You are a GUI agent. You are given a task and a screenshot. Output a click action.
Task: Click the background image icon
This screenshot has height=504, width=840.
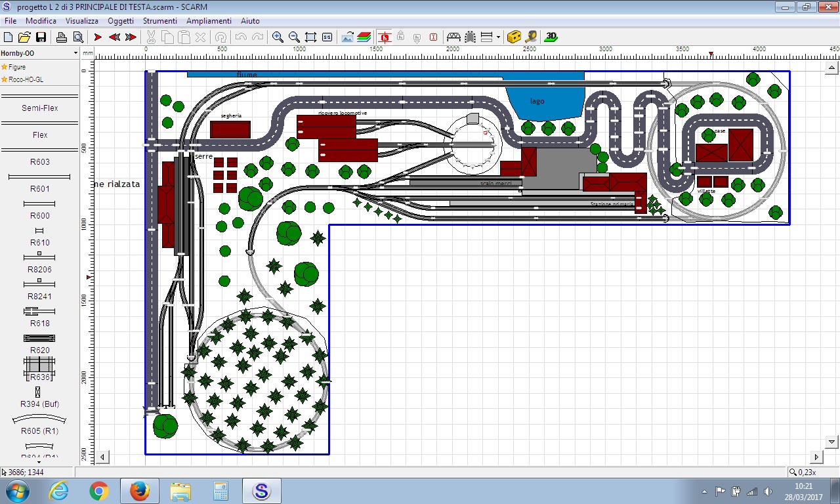[348, 37]
